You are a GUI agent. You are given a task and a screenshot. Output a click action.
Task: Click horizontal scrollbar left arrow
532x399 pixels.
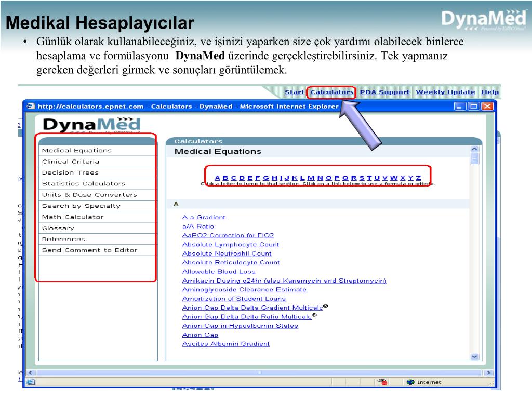coord(31,373)
